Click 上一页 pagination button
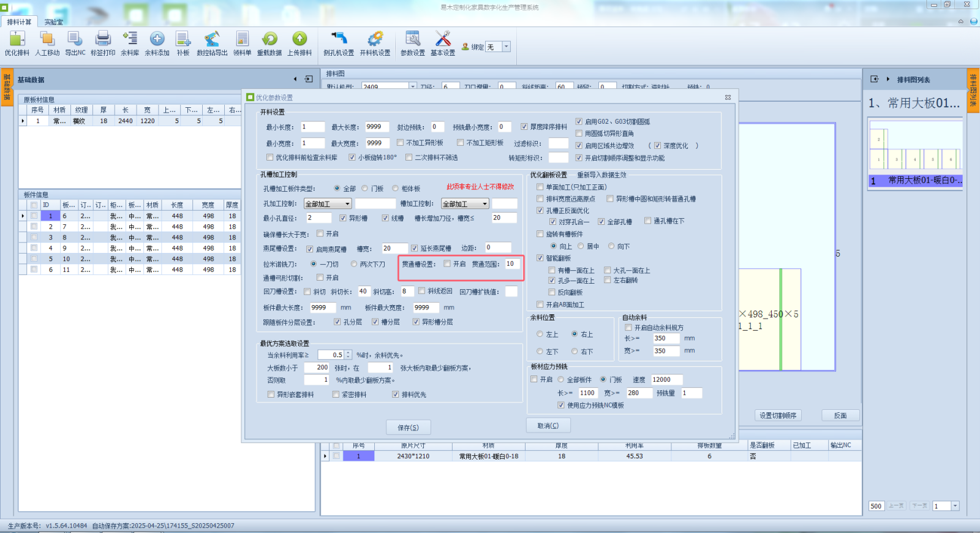980x533 pixels. [896, 506]
